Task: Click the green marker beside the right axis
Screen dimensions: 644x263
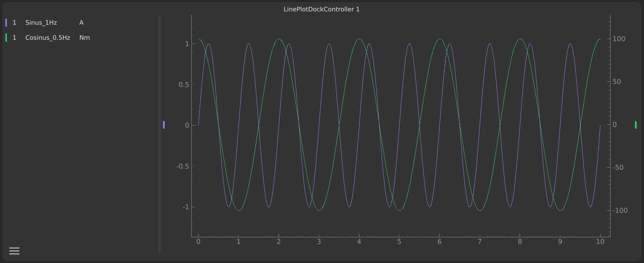Action: point(636,125)
